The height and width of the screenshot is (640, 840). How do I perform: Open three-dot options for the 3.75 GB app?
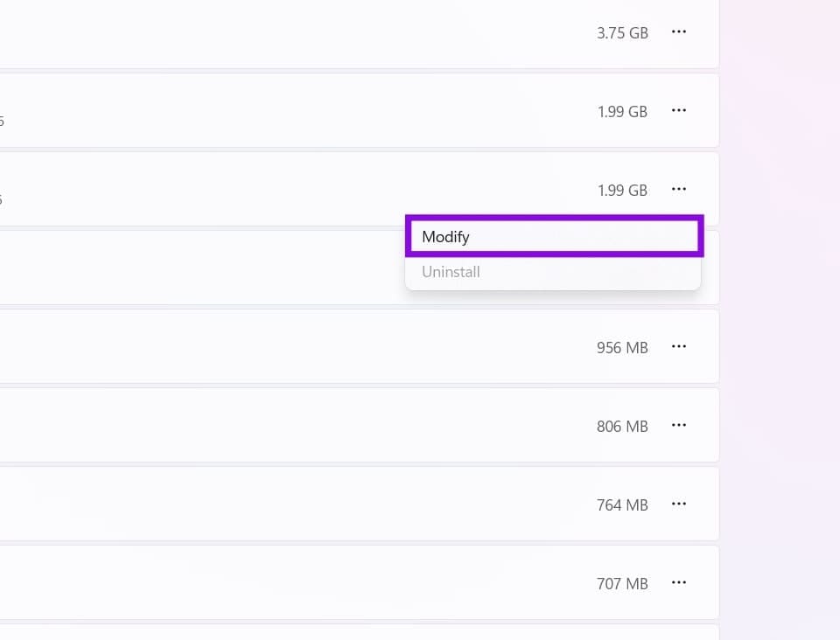coord(679,32)
